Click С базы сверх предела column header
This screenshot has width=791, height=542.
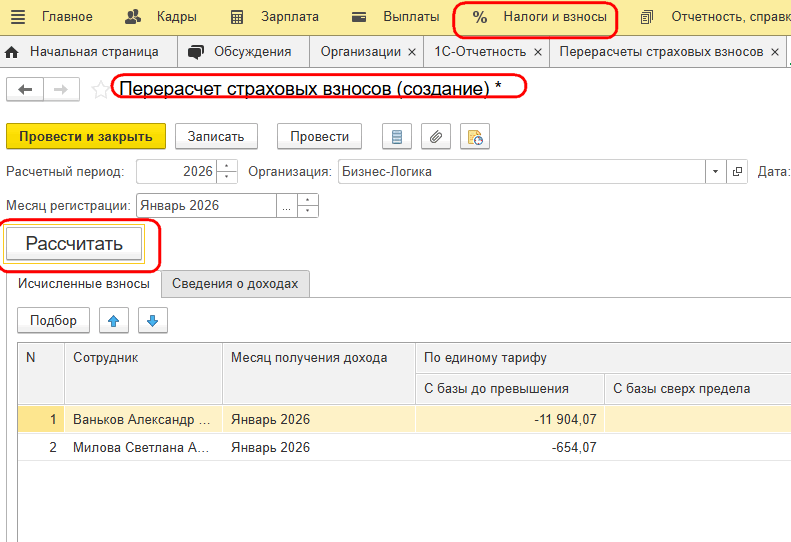click(x=698, y=389)
